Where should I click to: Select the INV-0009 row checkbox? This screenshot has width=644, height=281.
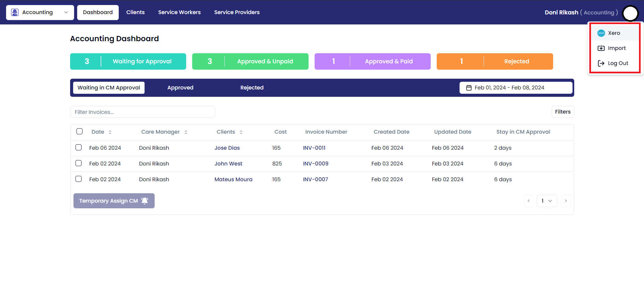pos(78,163)
